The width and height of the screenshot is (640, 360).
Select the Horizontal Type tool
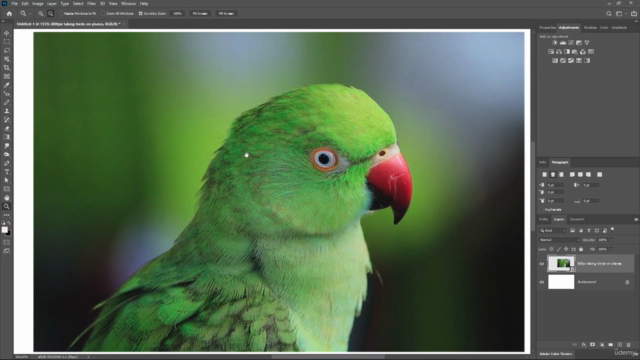[7, 172]
